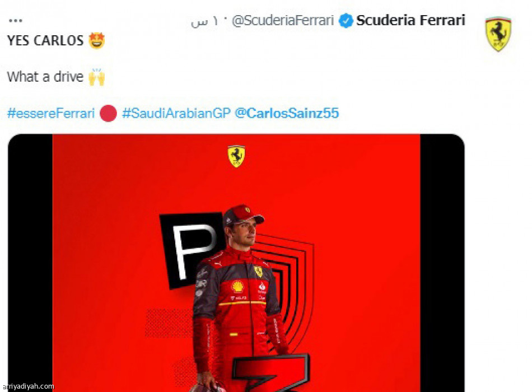The height and width of the screenshot is (392, 532).
Task: Click the driver's red Ferrari cap
Action: (x=242, y=214)
